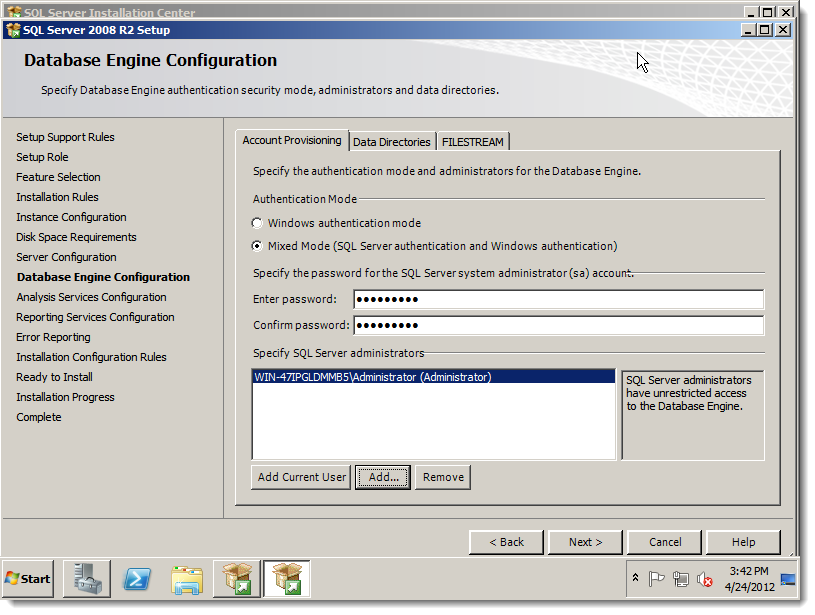
Task: Proceed with the Next > button
Action: pos(585,542)
